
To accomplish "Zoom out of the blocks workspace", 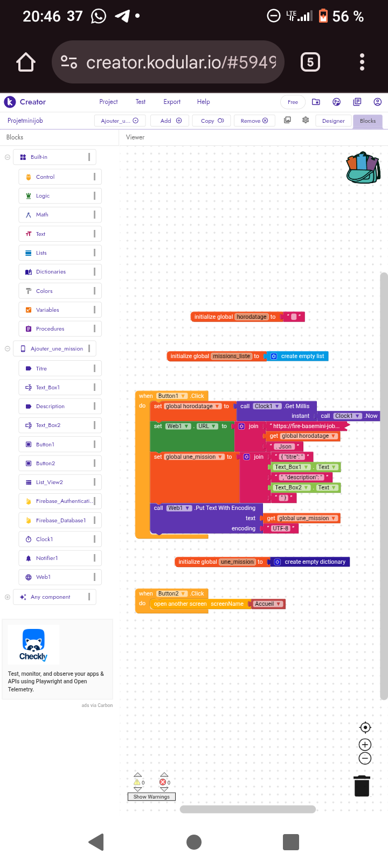I will [x=365, y=758].
